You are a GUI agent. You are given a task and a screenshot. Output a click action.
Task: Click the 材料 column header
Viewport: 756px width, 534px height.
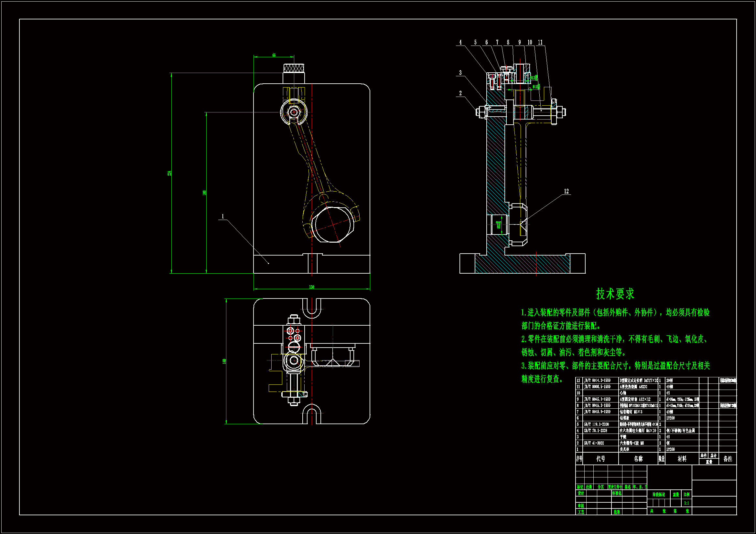coord(682,459)
